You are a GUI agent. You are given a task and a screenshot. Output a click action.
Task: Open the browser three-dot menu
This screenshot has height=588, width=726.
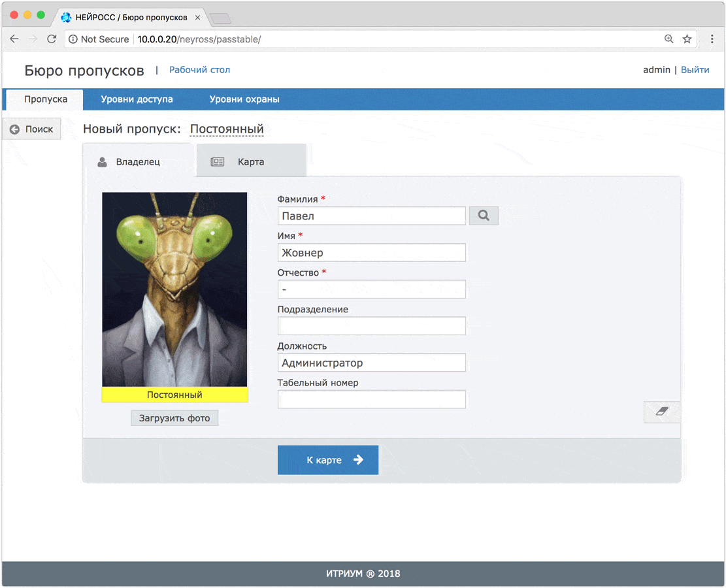pyautogui.click(x=712, y=39)
